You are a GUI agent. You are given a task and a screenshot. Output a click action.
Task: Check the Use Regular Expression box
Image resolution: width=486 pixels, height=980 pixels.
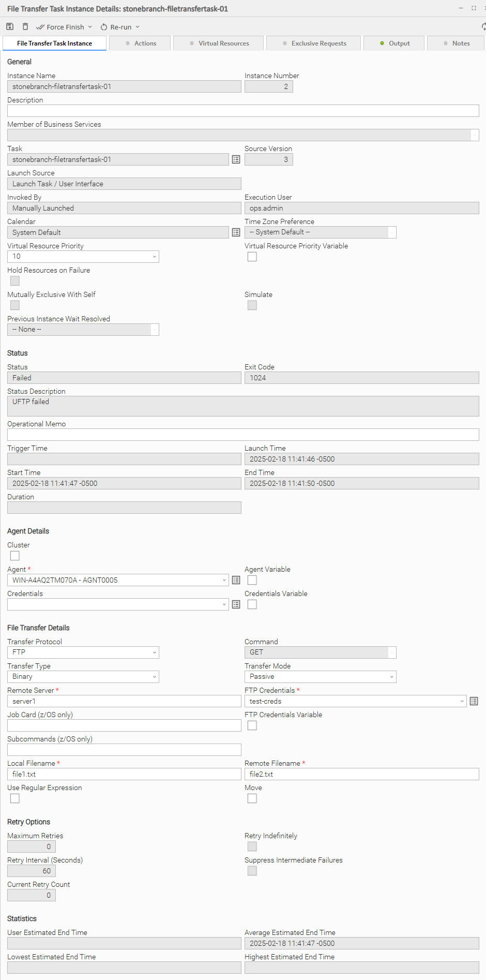[x=15, y=798]
